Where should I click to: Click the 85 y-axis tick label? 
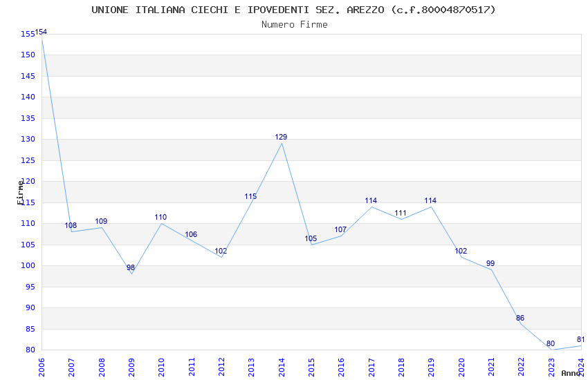tap(30, 329)
